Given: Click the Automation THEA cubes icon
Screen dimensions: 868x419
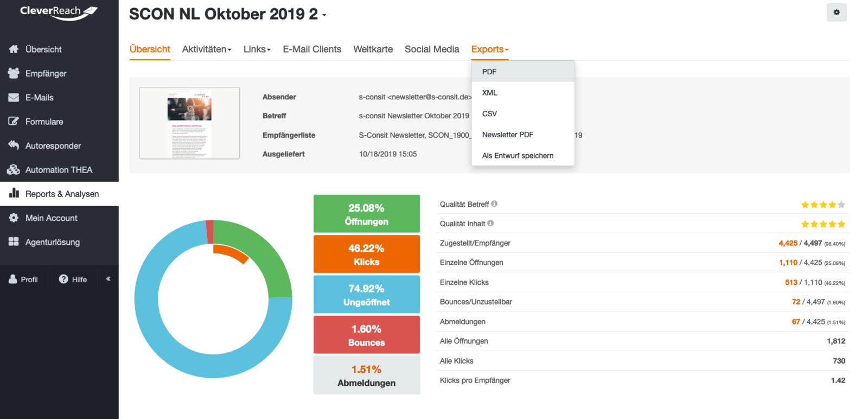Looking at the screenshot, I should (14, 170).
